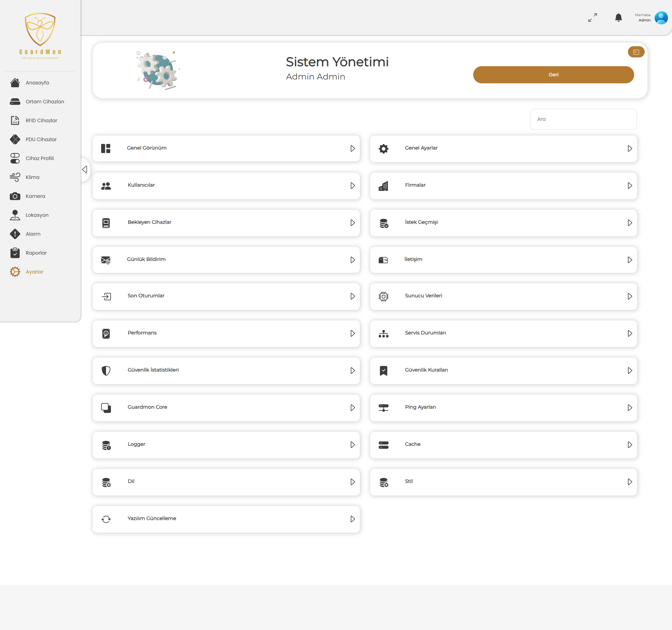Click the Yazılım Güncelleme refresh icon
The width and height of the screenshot is (672, 630).
[106, 519]
